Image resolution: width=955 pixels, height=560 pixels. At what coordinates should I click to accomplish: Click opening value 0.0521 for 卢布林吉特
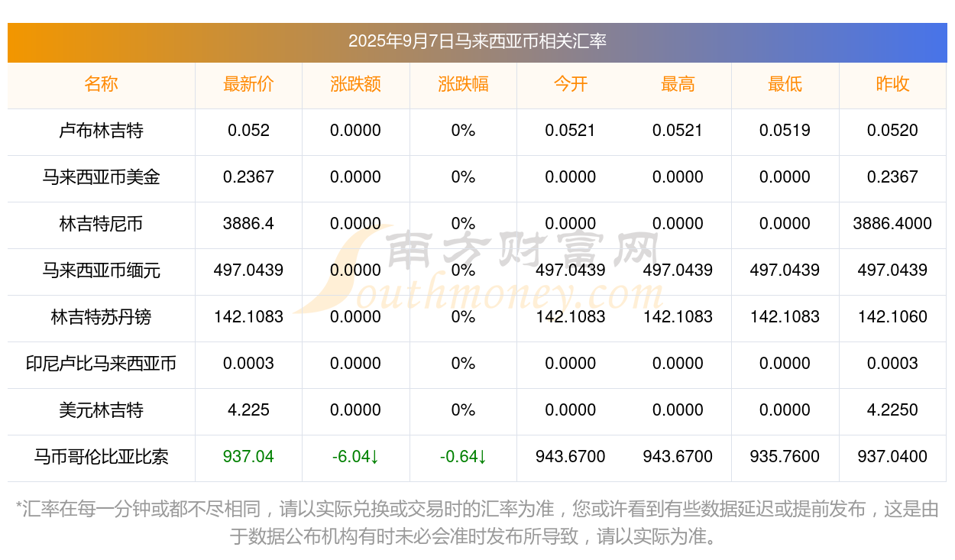pos(571,131)
